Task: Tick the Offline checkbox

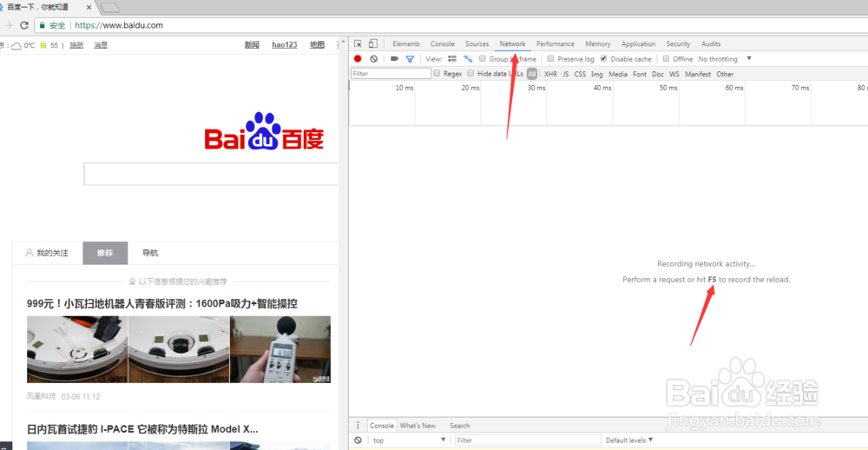Action: 667,59
